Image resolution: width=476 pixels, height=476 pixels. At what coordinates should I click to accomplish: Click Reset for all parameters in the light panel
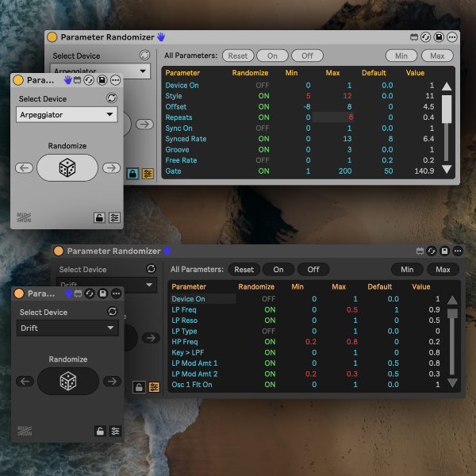point(237,56)
